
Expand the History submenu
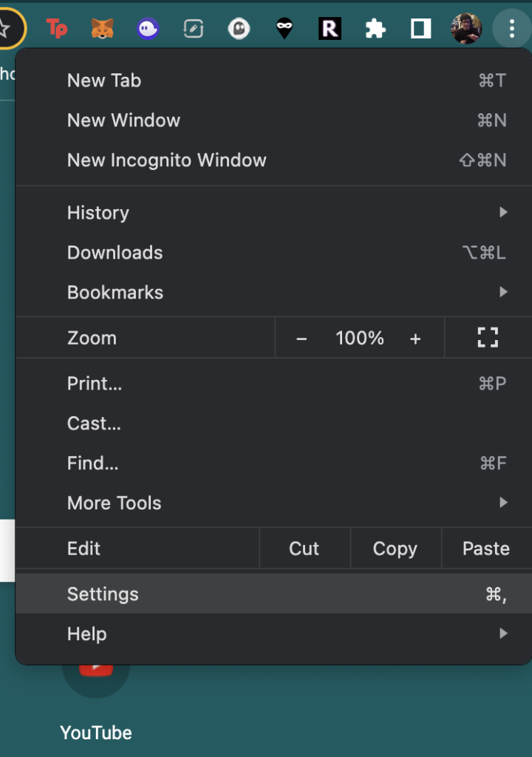point(273,213)
